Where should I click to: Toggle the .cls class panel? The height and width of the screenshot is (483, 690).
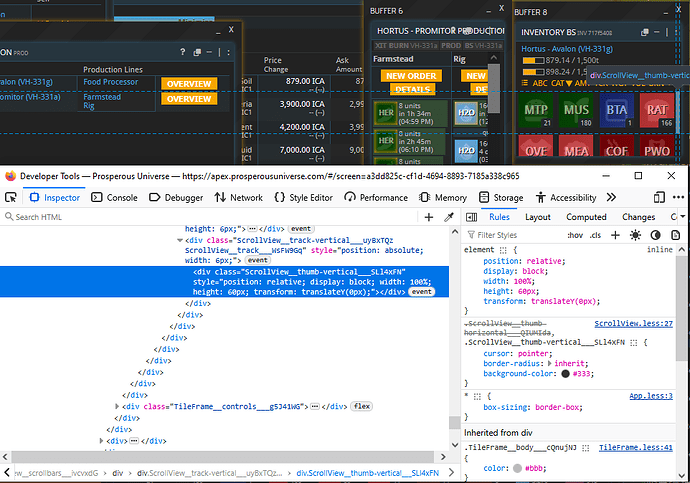click(595, 235)
